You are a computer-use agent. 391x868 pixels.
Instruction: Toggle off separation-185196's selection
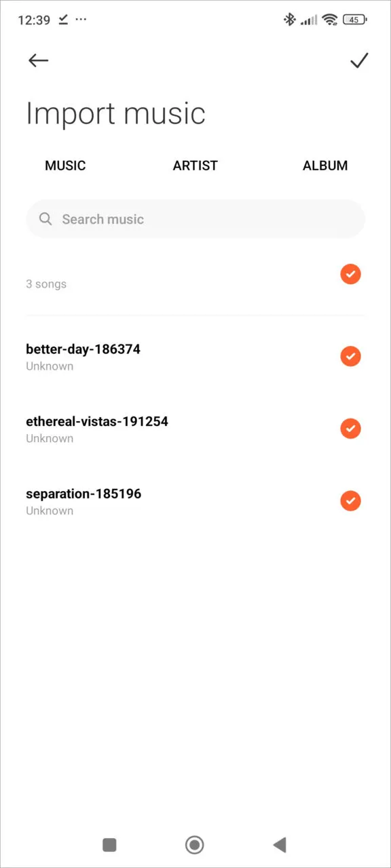[x=351, y=500]
